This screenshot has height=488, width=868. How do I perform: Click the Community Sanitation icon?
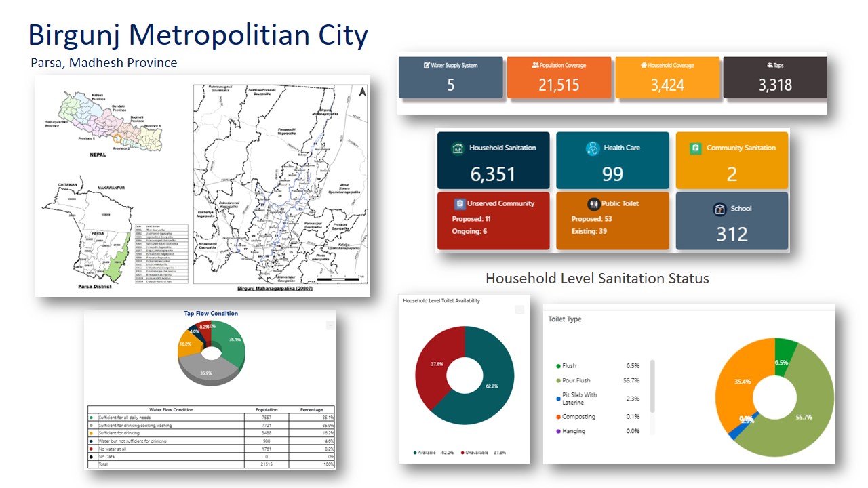[696, 148]
